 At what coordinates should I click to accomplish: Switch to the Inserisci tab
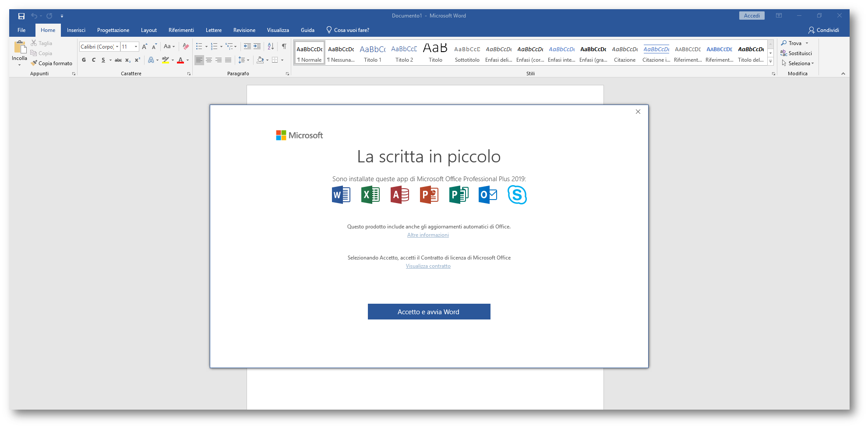[76, 30]
